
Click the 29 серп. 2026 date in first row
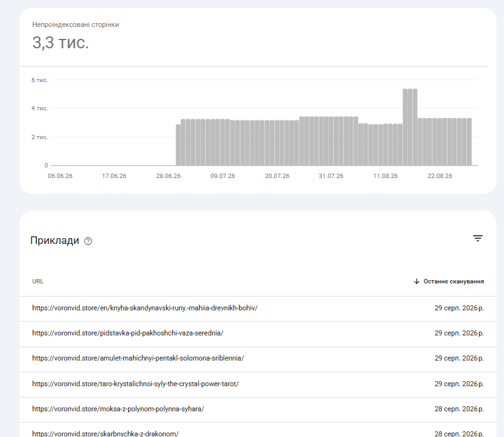tap(459, 308)
